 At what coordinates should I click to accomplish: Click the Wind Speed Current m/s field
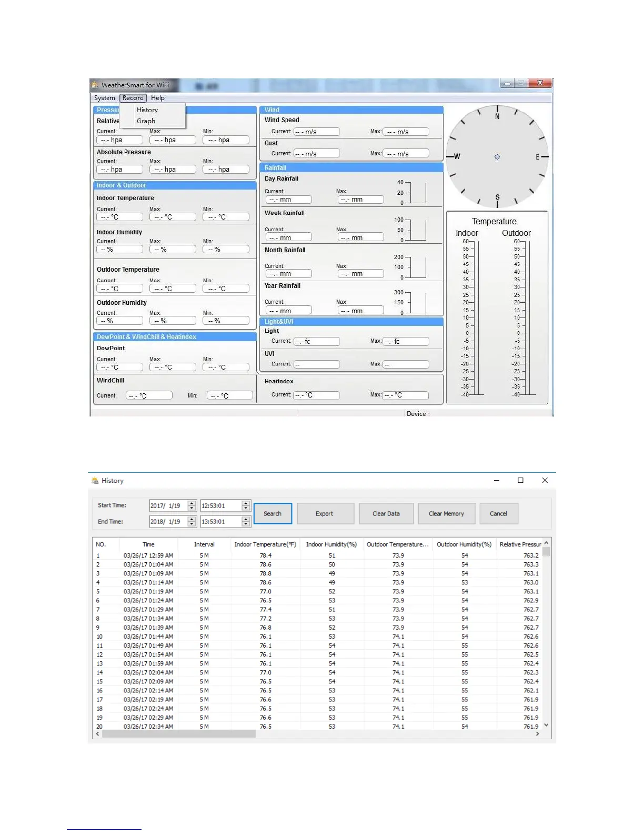coord(317,132)
